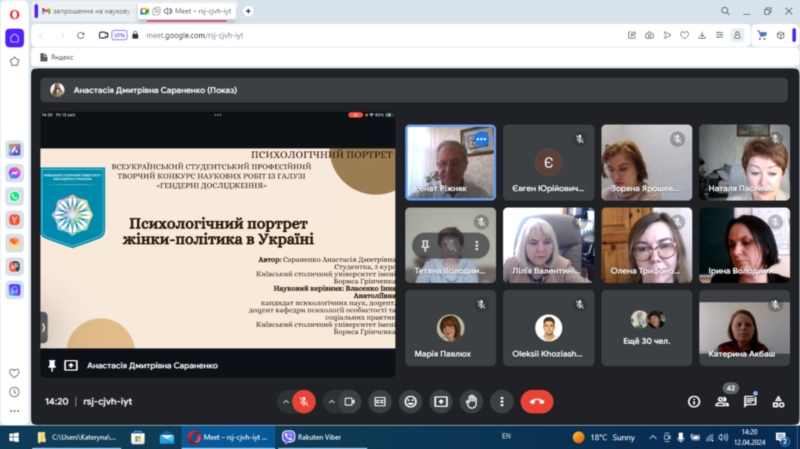Turn on captions in the meeting
Image resolution: width=800 pixels, height=449 pixels.
[380, 401]
